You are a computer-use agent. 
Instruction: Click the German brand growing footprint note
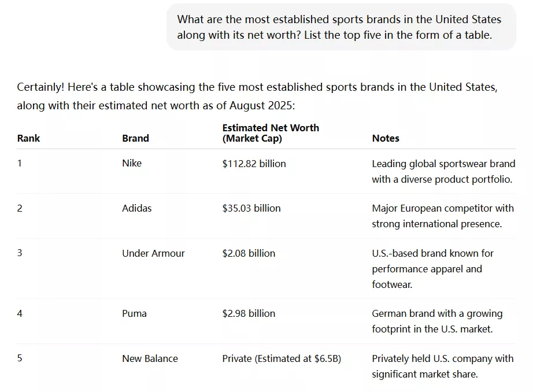[x=437, y=321]
